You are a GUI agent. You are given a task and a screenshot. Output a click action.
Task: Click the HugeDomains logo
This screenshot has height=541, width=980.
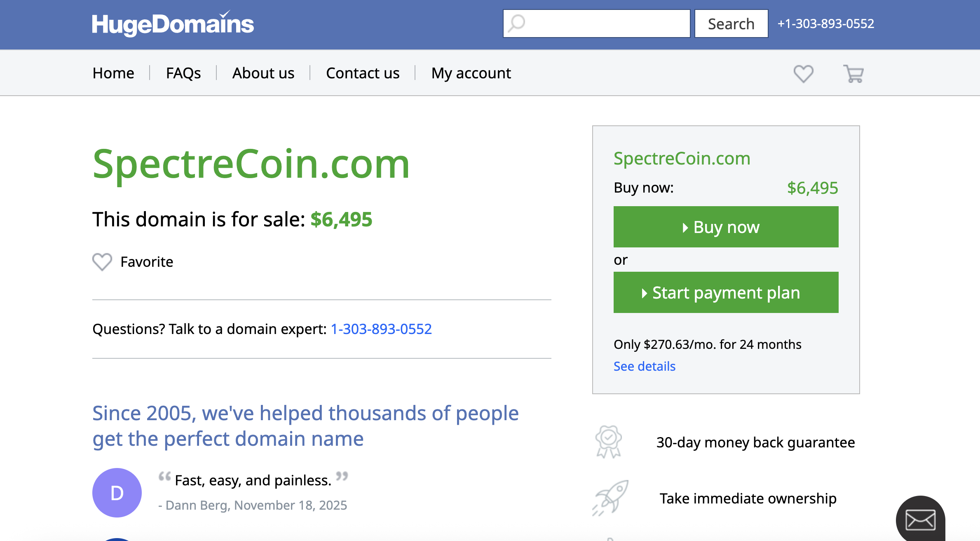click(173, 24)
